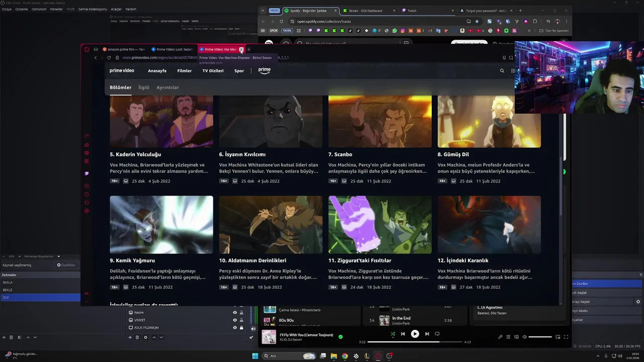Select BEKLE scene in OBS

(x=40, y=290)
